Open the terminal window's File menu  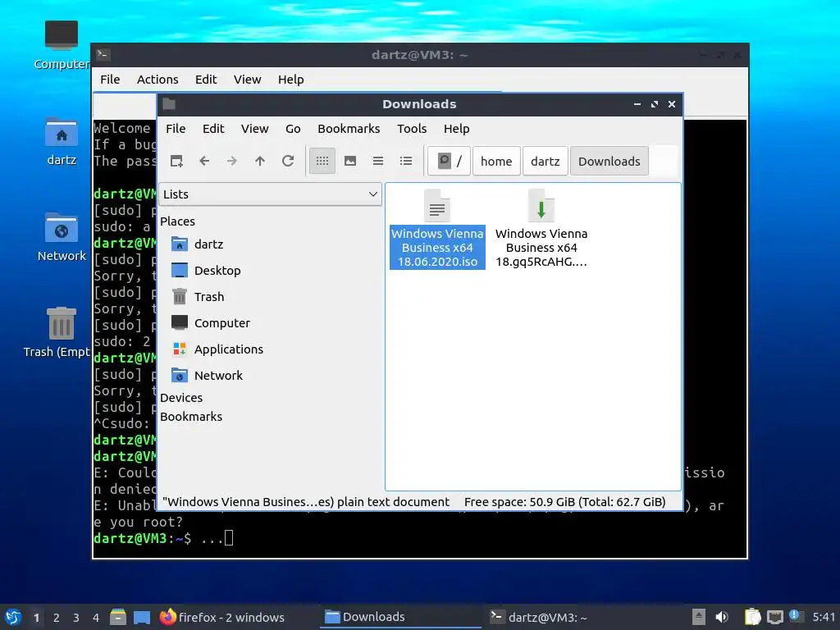[x=110, y=80]
